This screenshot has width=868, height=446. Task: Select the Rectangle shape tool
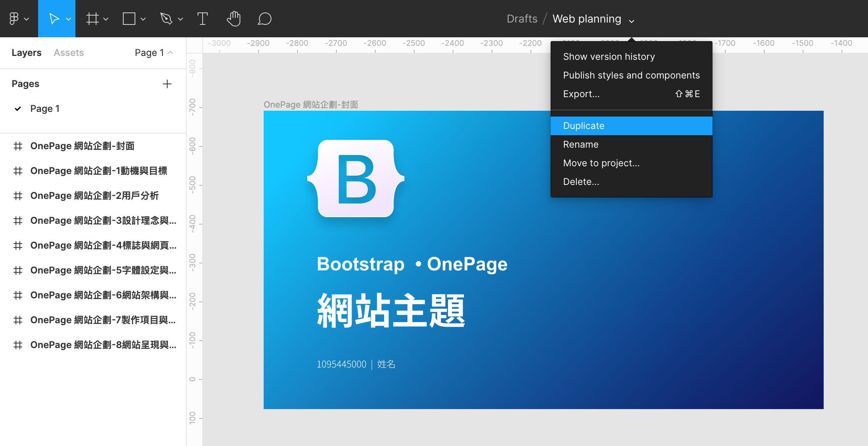[x=129, y=19]
